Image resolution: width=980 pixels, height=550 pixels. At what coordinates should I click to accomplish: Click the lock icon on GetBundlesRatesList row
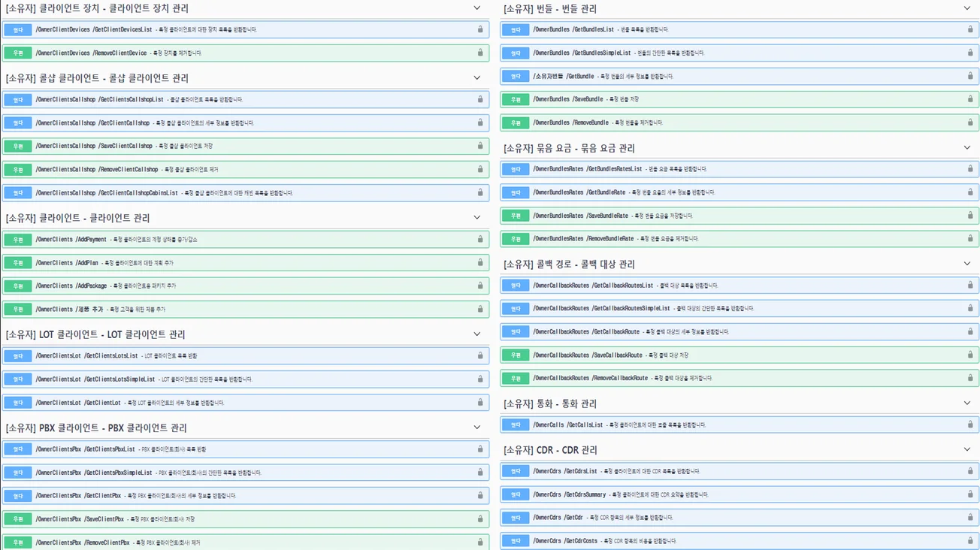970,169
